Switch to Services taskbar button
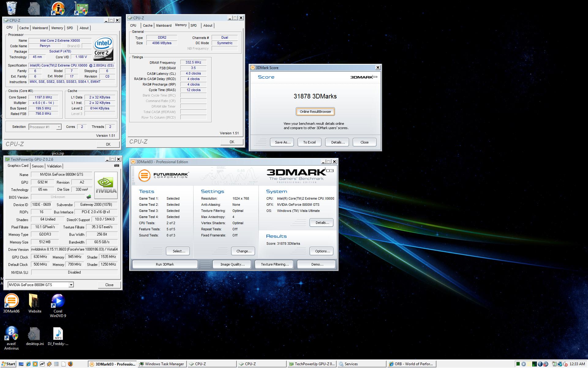The height and width of the screenshot is (368, 588). [361, 364]
